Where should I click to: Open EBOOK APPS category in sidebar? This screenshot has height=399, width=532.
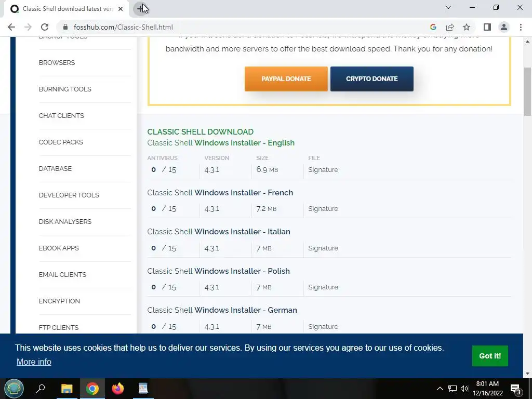click(x=59, y=248)
